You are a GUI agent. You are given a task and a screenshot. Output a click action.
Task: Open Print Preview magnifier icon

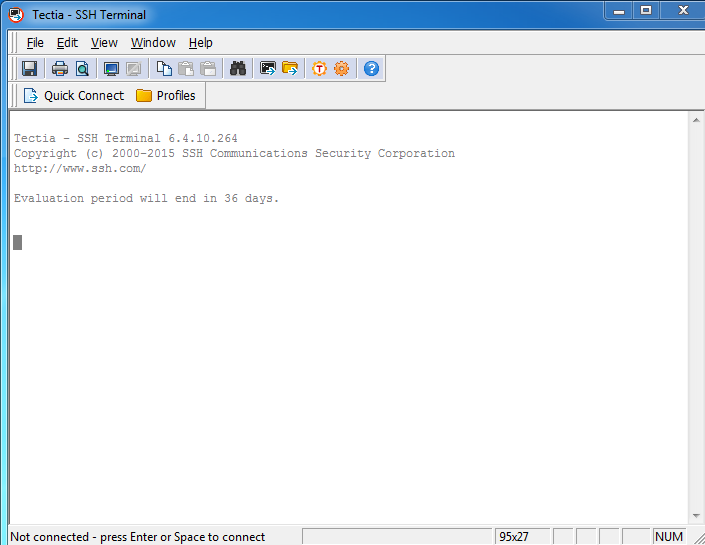pos(82,69)
